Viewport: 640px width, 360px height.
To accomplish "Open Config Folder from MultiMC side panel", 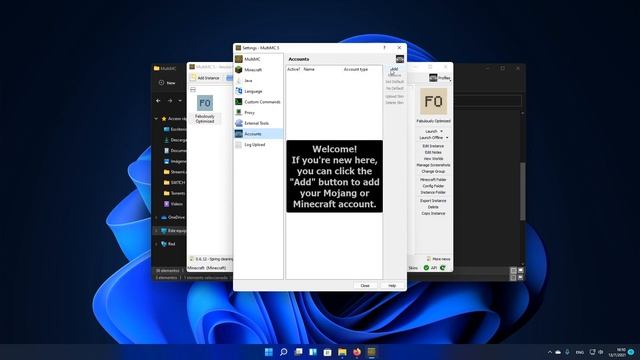I will coord(433,186).
